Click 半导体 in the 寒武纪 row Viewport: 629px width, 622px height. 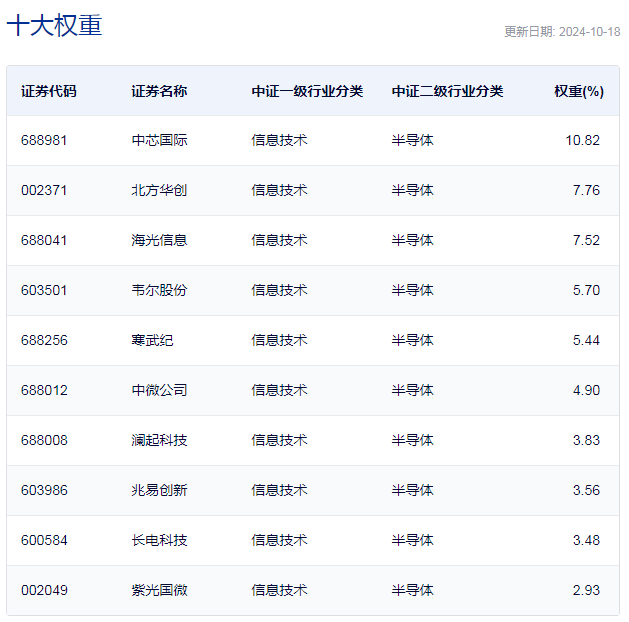pyautogui.click(x=412, y=340)
